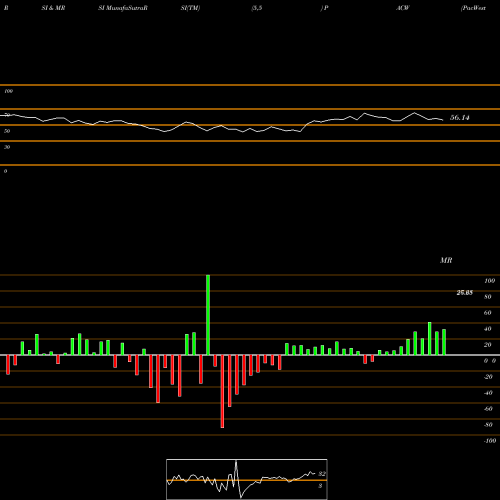Click the MR axis label 80
This screenshot has width=500, height=500.
point(487,297)
